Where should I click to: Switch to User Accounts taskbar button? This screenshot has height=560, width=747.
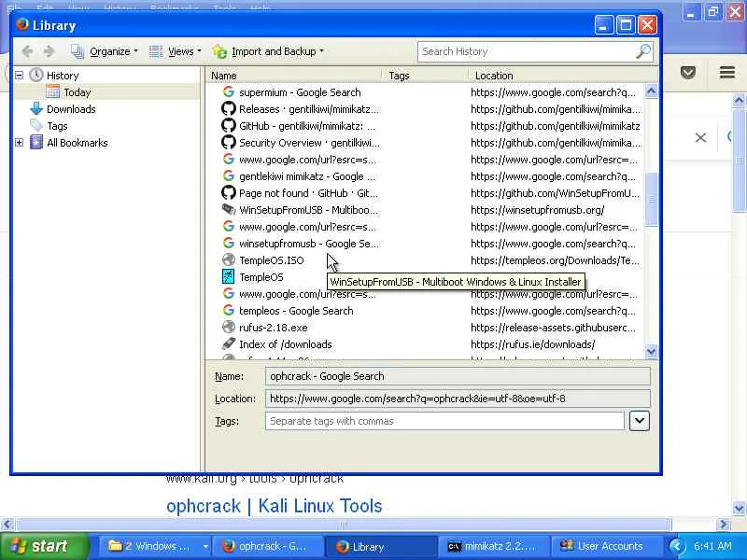(606, 546)
